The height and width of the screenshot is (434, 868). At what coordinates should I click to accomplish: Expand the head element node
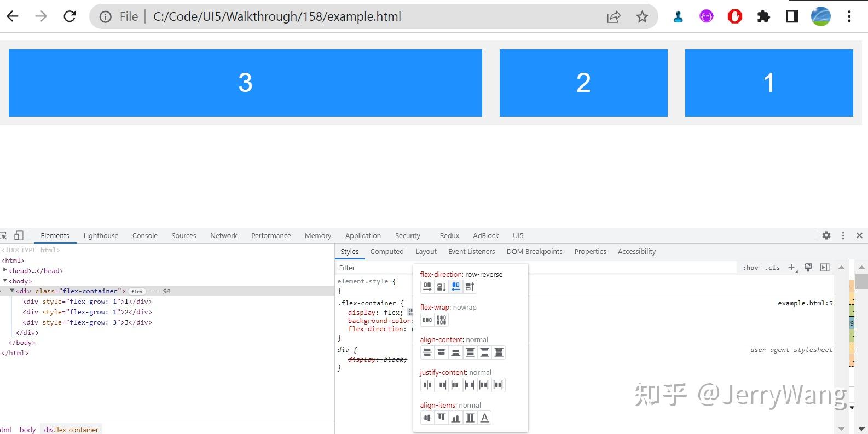point(5,270)
